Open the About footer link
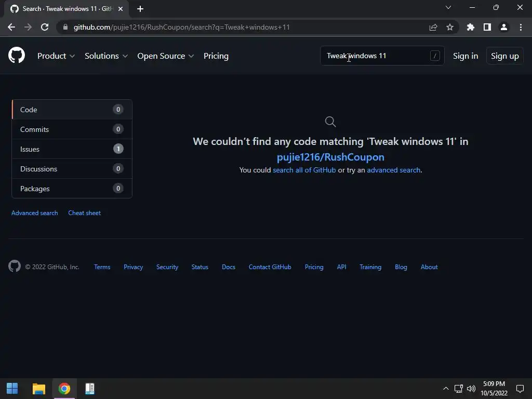This screenshot has height=399, width=532. click(429, 267)
